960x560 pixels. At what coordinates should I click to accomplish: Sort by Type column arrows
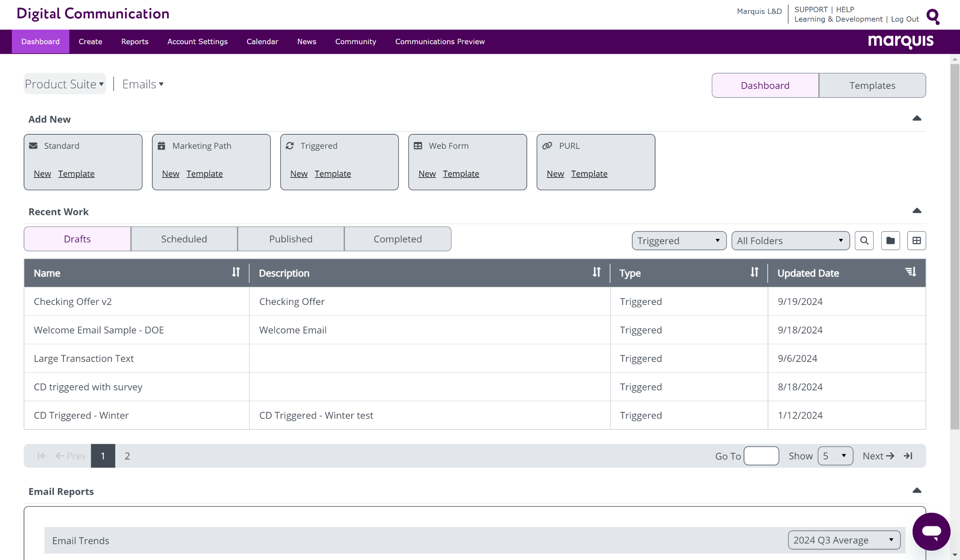(x=754, y=272)
